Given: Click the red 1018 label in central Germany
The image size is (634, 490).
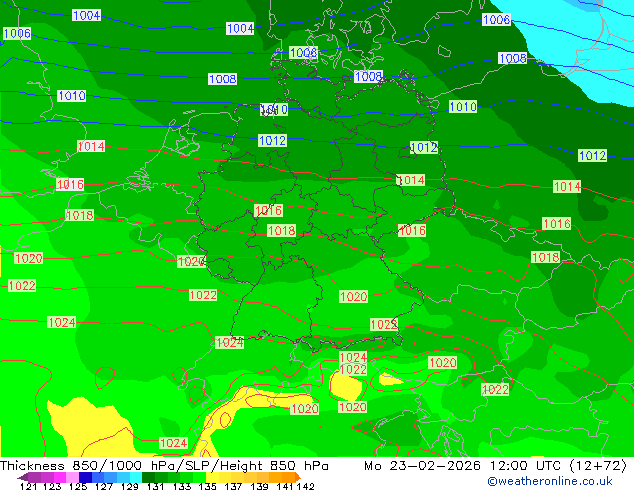Looking at the screenshot, I should coord(282,230).
